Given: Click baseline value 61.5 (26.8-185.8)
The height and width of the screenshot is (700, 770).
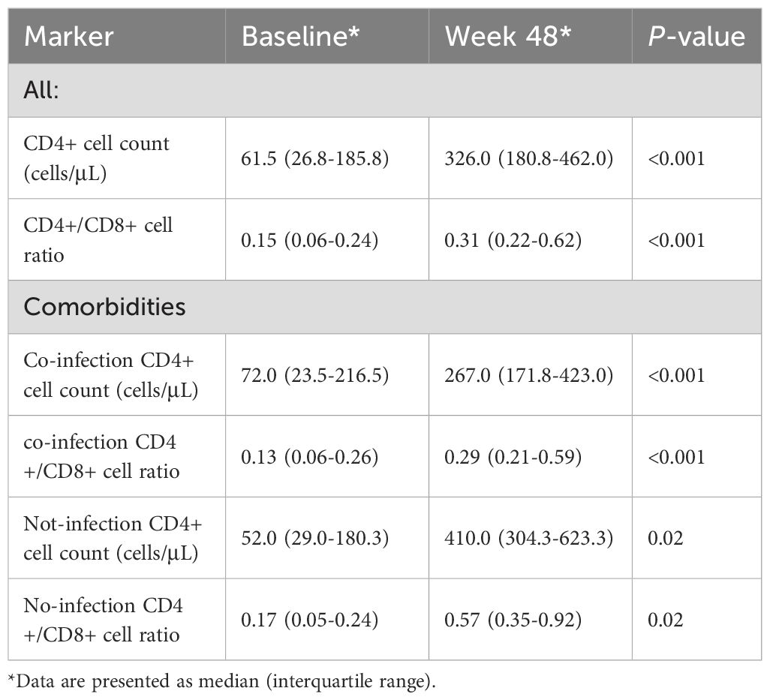Looking at the screenshot, I should pyautogui.click(x=314, y=158).
